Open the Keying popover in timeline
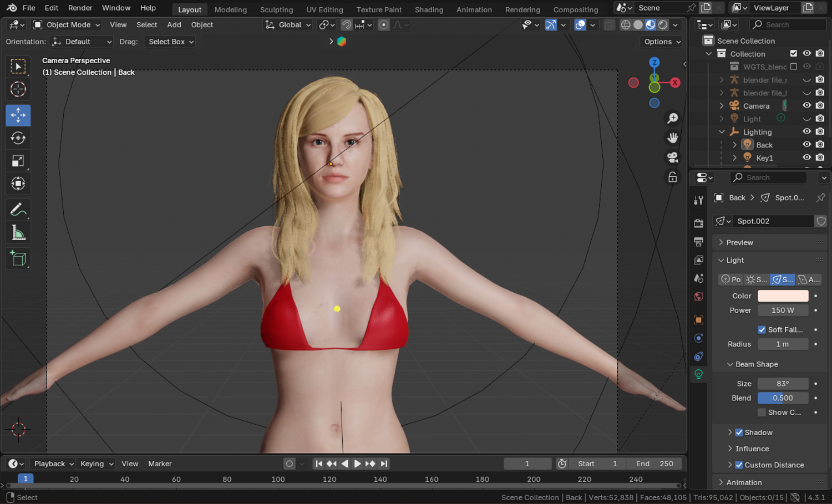832x504 pixels. click(x=97, y=464)
